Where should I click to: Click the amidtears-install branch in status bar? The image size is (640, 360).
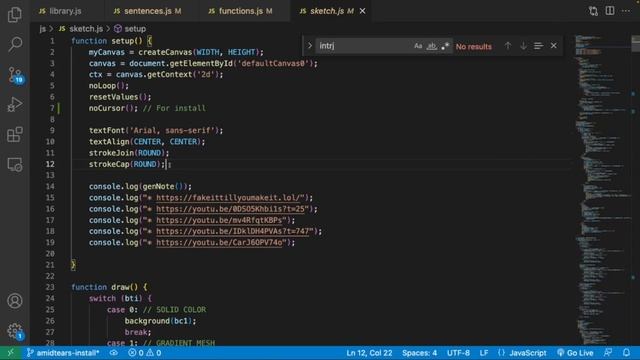pos(63,353)
